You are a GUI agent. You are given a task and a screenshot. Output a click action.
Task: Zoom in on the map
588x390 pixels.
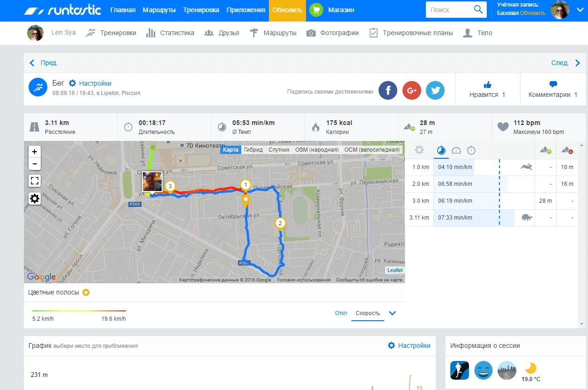click(35, 152)
